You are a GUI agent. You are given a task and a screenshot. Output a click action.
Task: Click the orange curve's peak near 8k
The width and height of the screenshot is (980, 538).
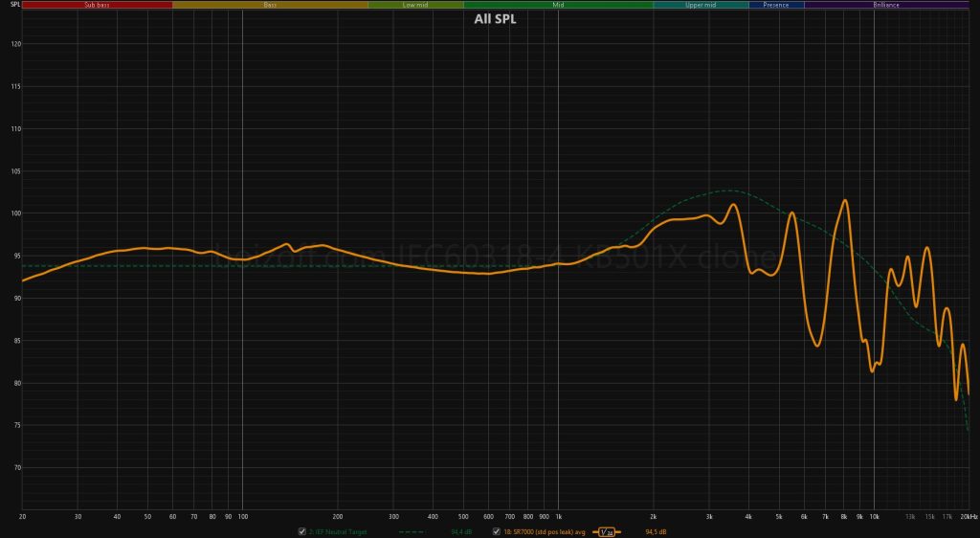point(845,201)
